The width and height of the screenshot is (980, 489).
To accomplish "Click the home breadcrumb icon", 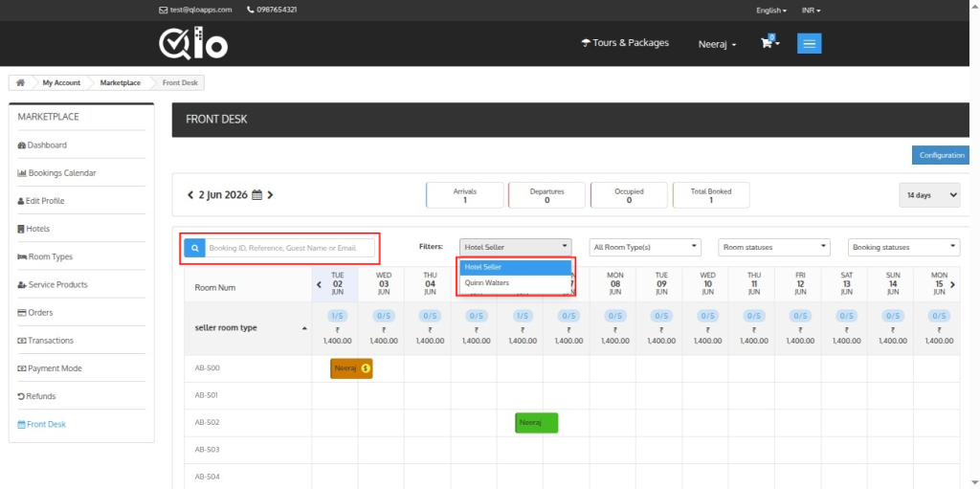I will pos(21,82).
